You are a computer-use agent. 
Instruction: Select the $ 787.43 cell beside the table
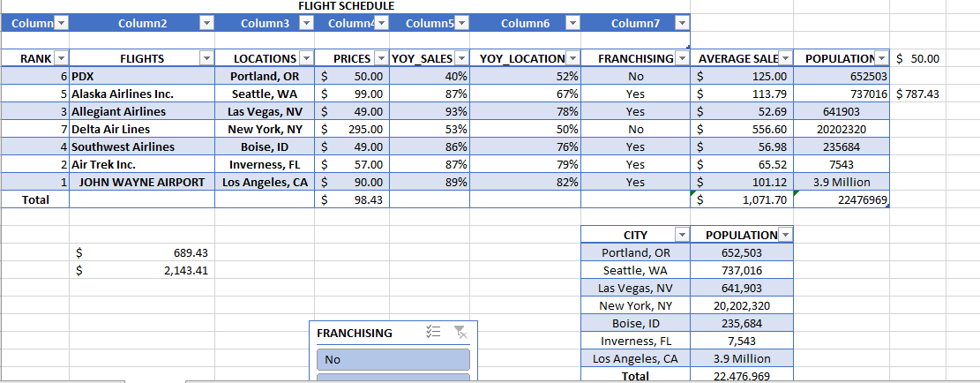917,94
